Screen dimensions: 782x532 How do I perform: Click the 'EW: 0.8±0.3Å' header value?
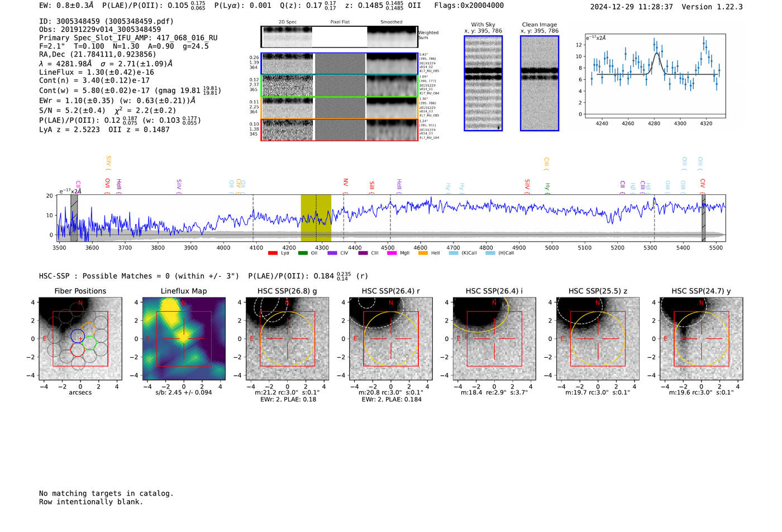(x=66, y=6)
